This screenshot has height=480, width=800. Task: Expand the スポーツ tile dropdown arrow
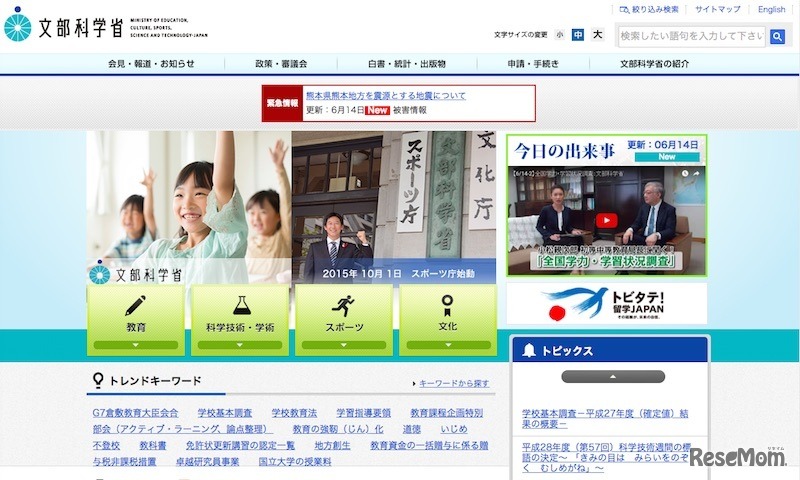coord(344,345)
